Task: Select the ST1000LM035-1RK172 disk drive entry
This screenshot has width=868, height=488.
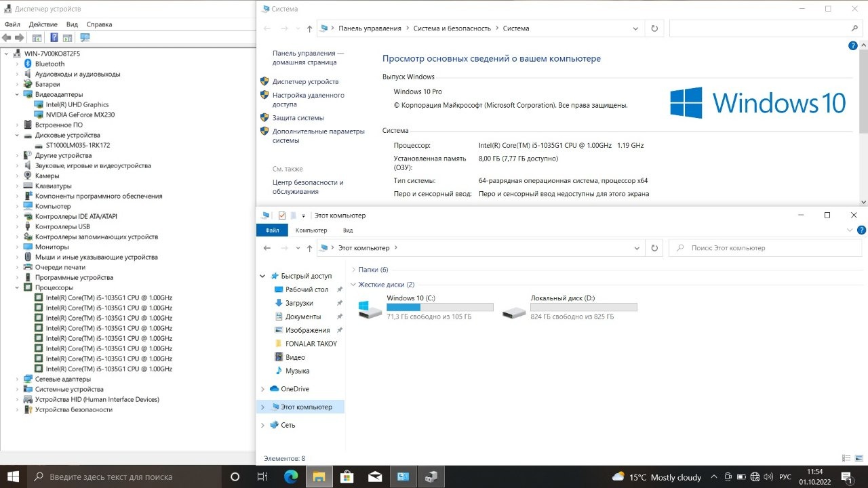Action: tap(78, 145)
